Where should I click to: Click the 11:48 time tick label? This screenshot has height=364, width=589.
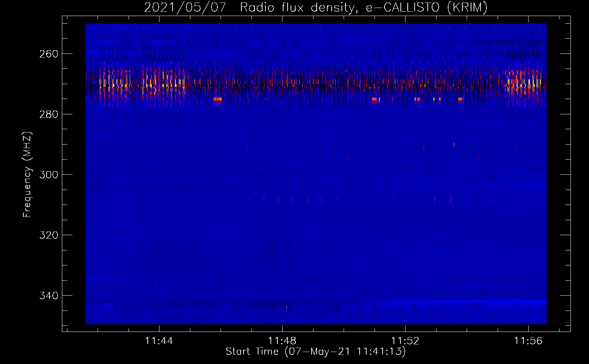pyautogui.click(x=282, y=341)
